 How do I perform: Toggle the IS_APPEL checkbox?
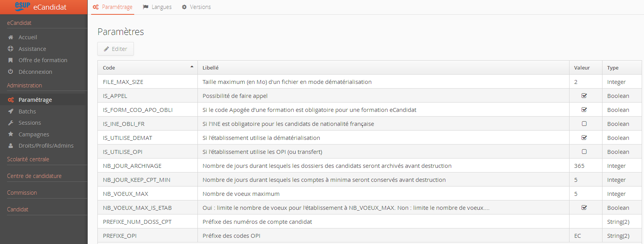tap(584, 96)
